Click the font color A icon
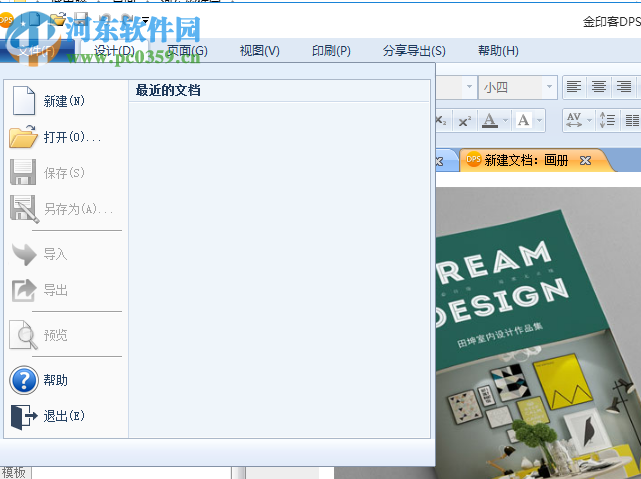 pos(490,121)
